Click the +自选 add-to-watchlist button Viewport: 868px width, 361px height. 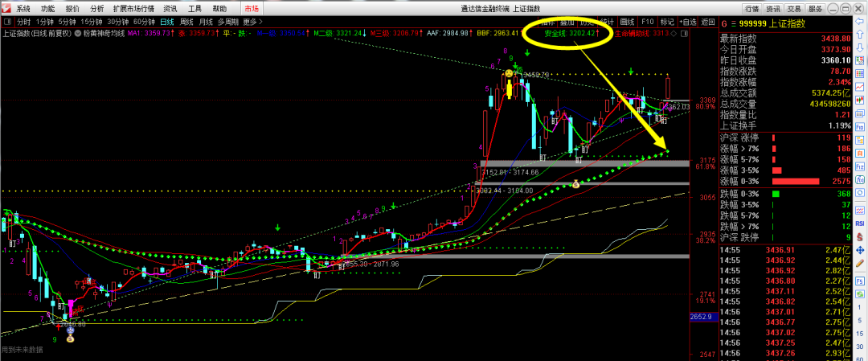[x=687, y=23]
